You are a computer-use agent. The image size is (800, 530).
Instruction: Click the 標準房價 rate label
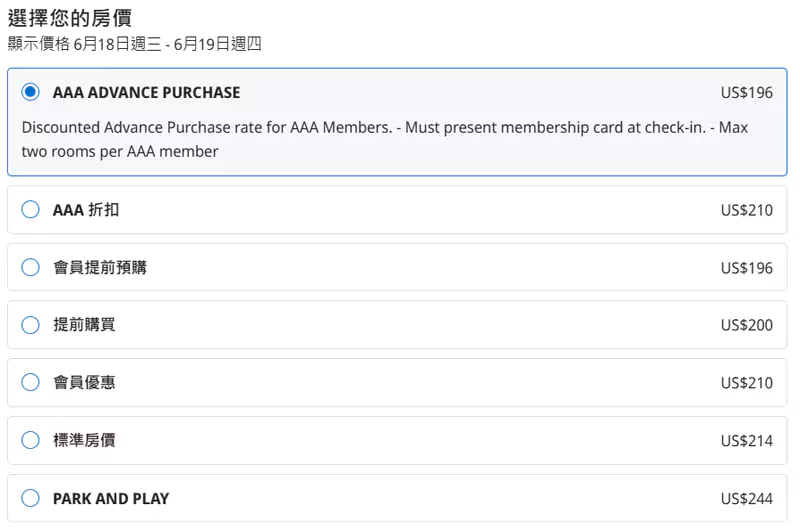point(84,440)
